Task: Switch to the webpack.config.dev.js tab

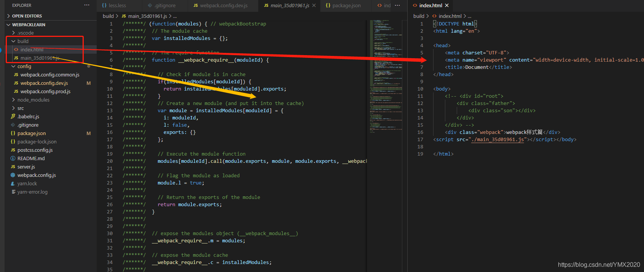Action: tap(223, 5)
